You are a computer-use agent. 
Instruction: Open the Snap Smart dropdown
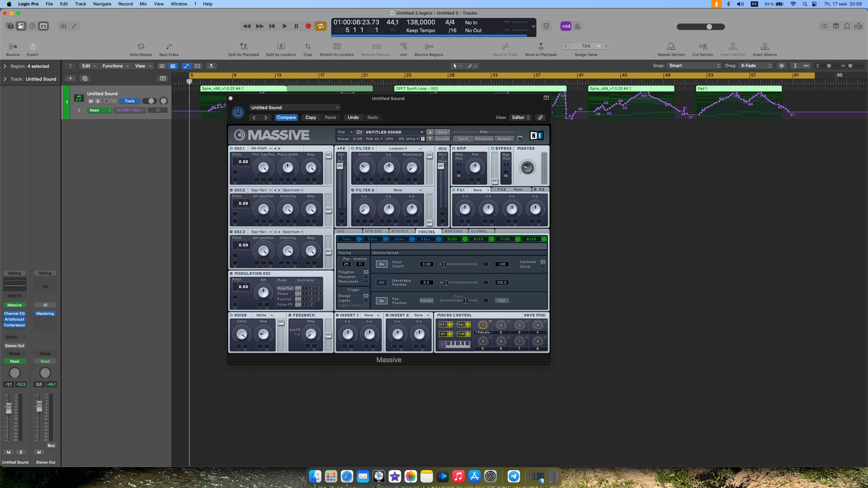(x=694, y=66)
